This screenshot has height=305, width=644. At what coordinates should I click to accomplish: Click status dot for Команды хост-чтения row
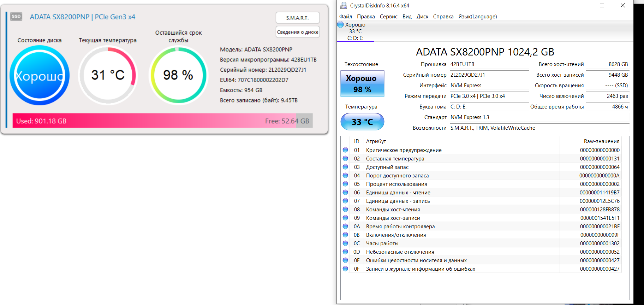(345, 209)
